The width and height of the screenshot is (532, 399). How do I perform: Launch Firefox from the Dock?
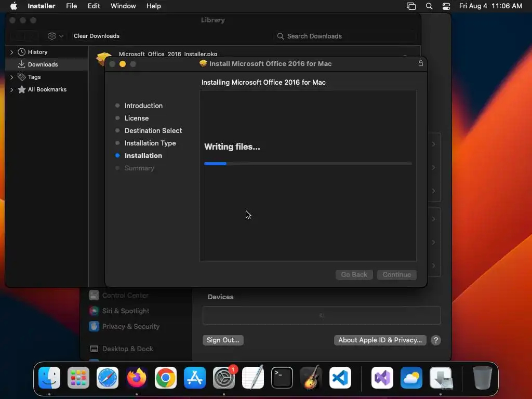coord(137,377)
